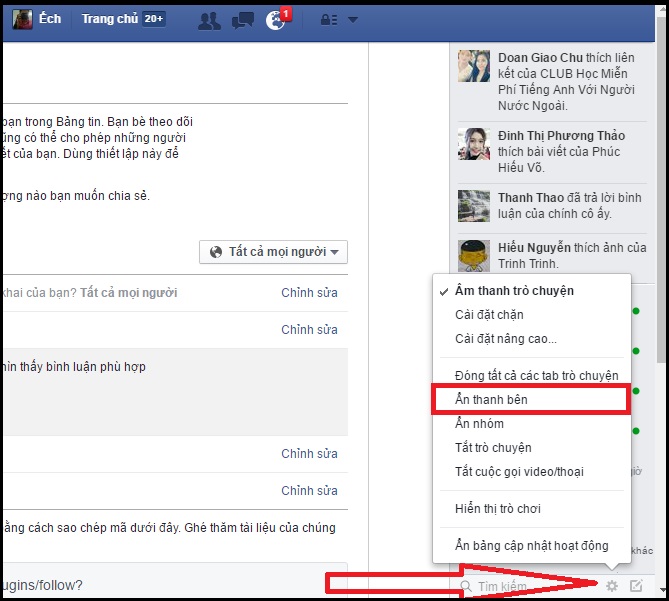
Task: Open Doan Giao Chu ticker story
Action: pos(567,81)
